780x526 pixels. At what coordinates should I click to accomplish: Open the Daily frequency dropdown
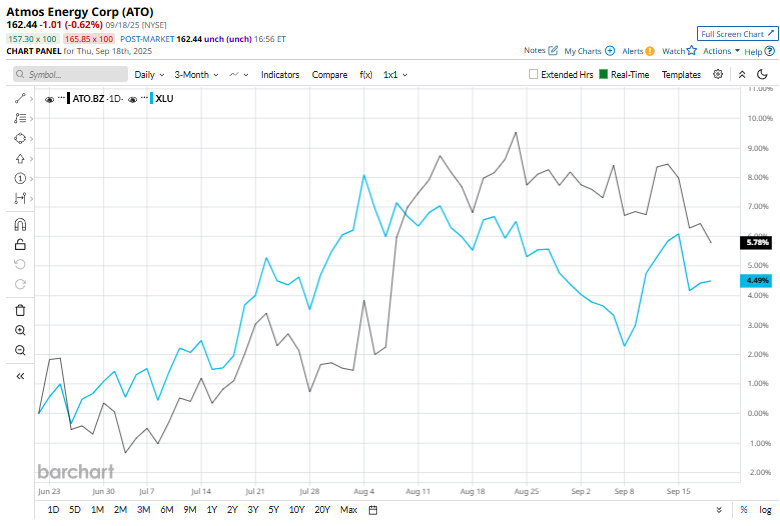tap(149, 75)
